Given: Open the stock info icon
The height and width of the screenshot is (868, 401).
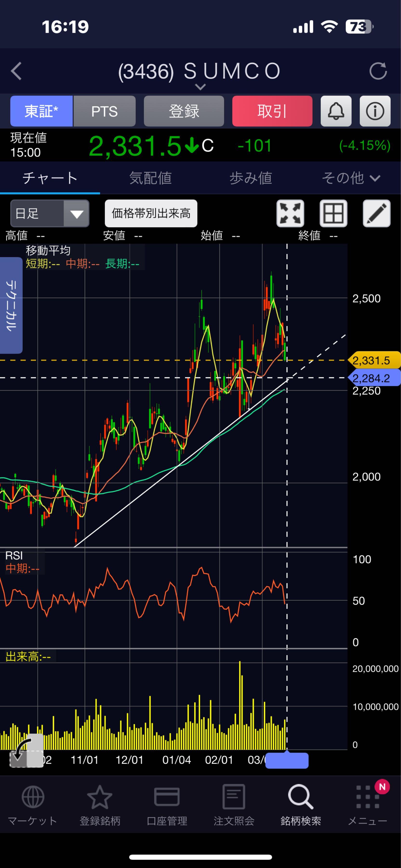Looking at the screenshot, I should tap(375, 111).
